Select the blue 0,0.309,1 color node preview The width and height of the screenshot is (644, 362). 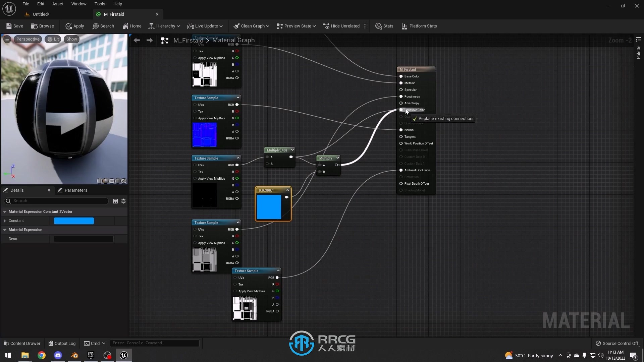point(269,207)
